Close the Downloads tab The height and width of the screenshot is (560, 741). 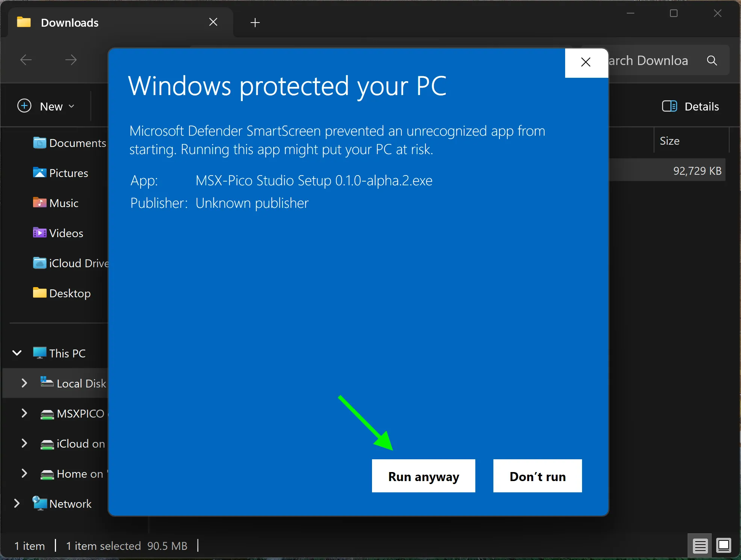pyautogui.click(x=213, y=22)
